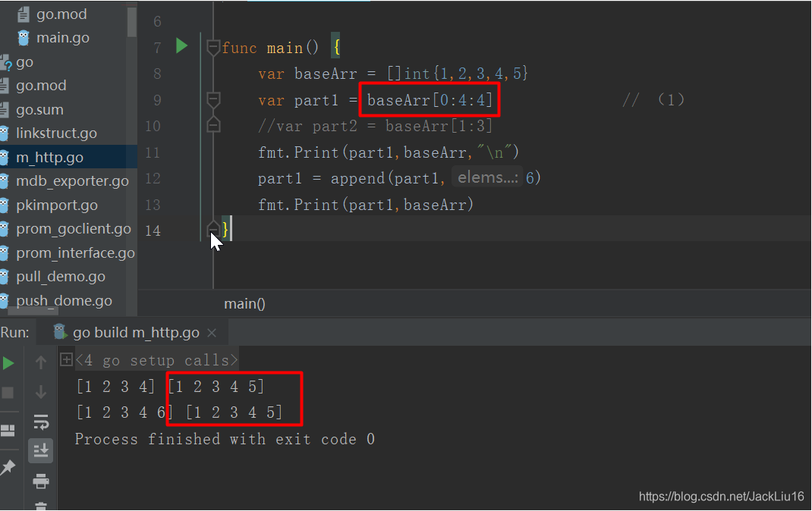Image resolution: width=812 pixels, height=511 pixels.
Task: Expand the '<4 go setup calls>' node
Action: pos(66,359)
